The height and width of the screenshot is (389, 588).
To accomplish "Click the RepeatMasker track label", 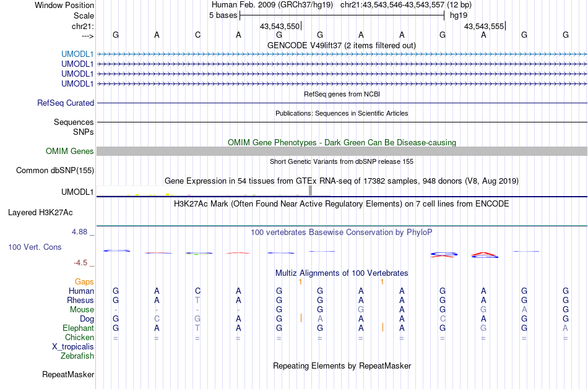I will point(68,374).
